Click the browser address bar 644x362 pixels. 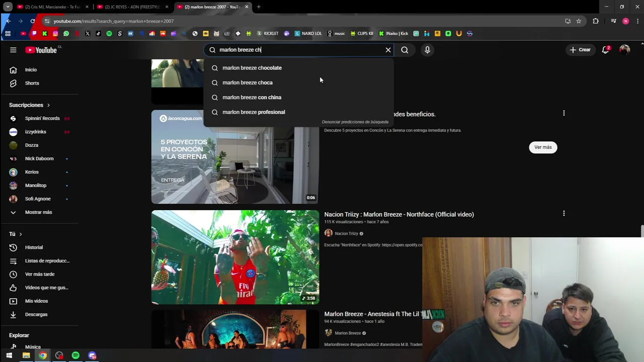point(302,21)
